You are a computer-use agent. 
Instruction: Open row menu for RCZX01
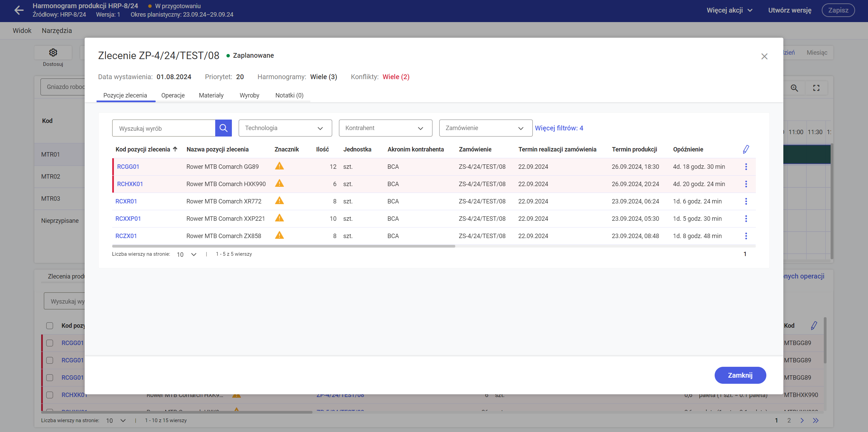[x=746, y=236]
